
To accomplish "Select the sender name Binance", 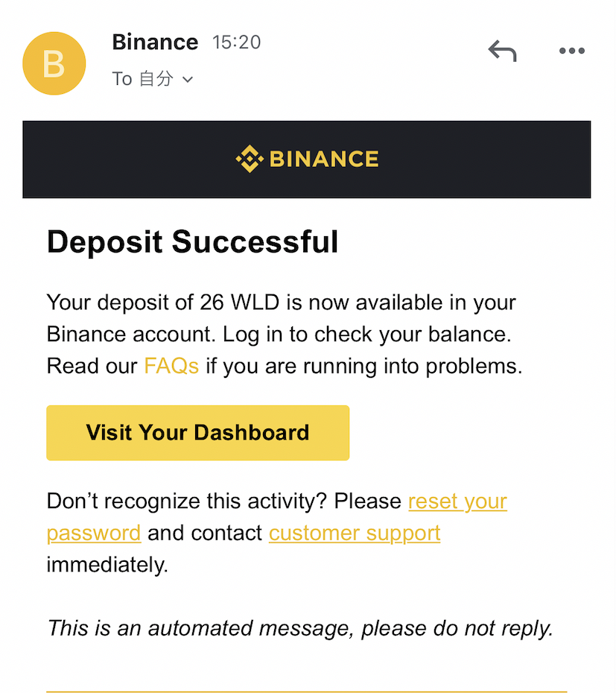I will pyautogui.click(x=155, y=42).
